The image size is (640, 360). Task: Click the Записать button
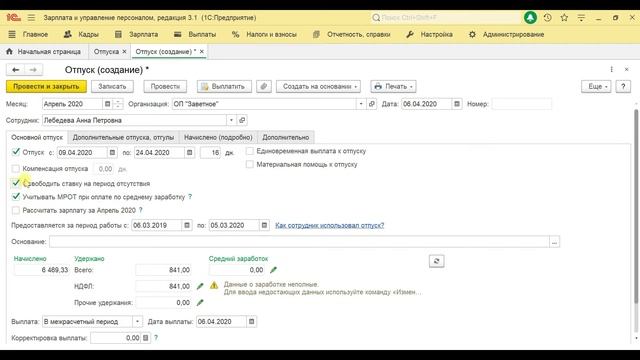112,87
